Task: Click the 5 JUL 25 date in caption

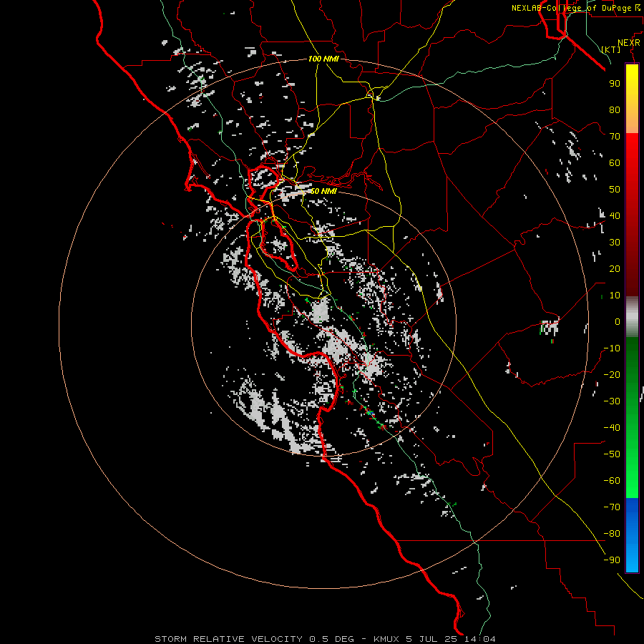Action: pyautogui.click(x=432, y=639)
